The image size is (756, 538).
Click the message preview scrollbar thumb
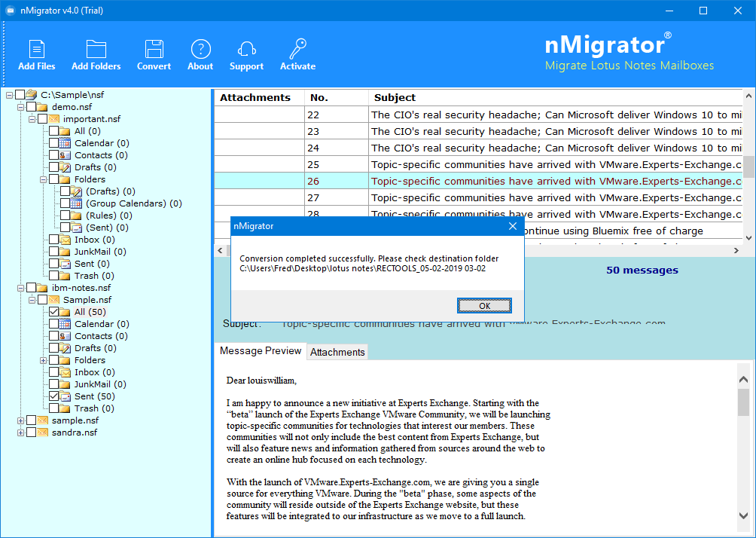pyautogui.click(x=743, y=402)
